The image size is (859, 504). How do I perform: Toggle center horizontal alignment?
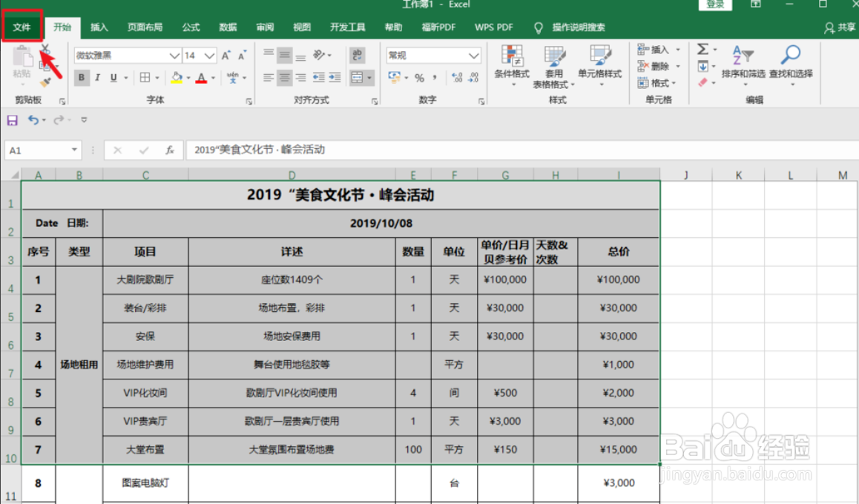pyautogui.click(x=284, y=78)
